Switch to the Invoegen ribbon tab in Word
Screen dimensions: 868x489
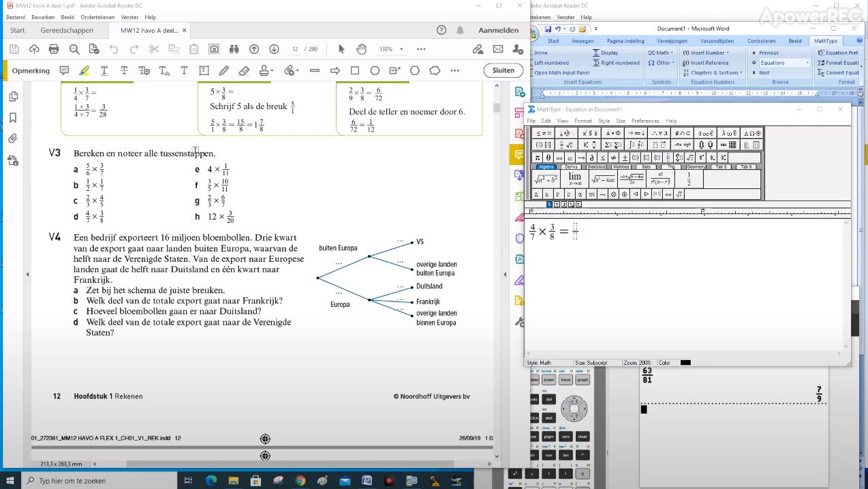pyautogui.click(x=583, y=41)
